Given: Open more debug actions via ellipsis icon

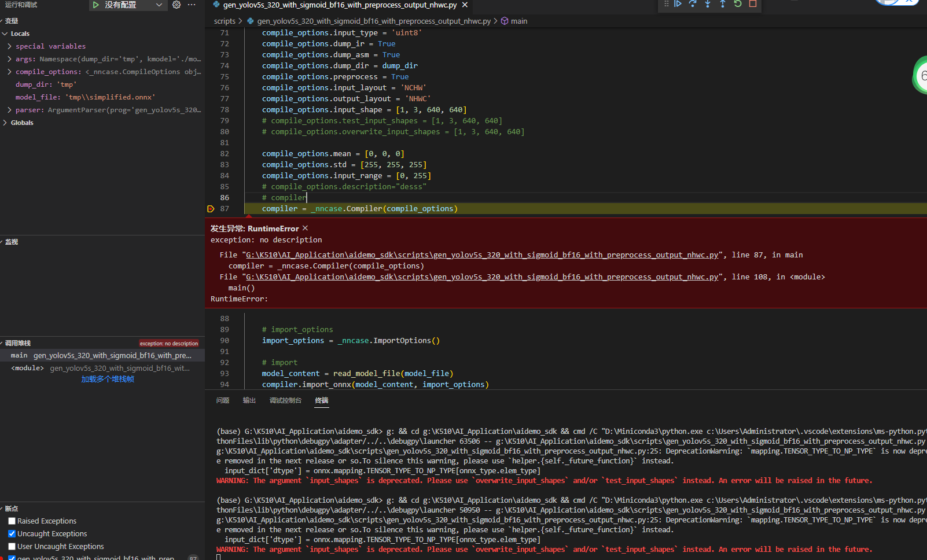Looking at the screenshot, I should 192,5.
